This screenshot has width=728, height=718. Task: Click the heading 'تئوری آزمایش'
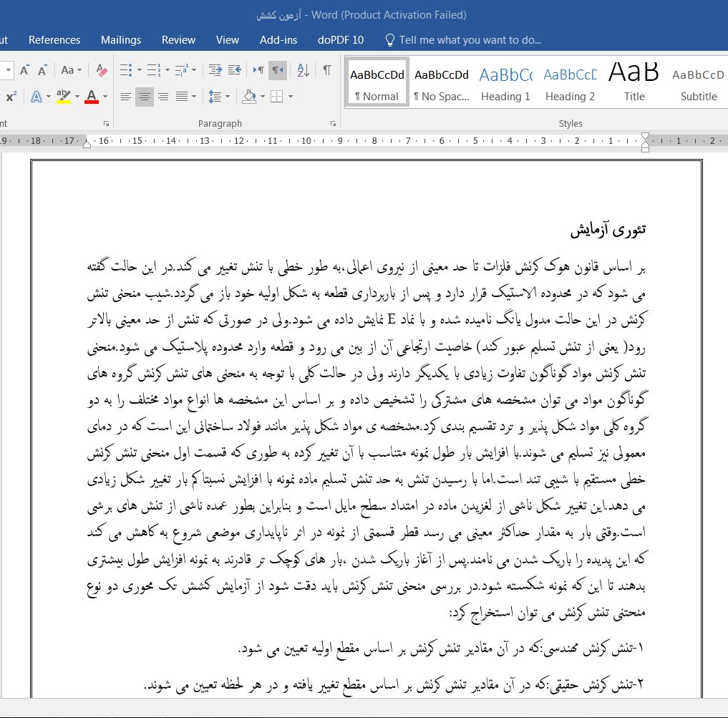[608, 230]
